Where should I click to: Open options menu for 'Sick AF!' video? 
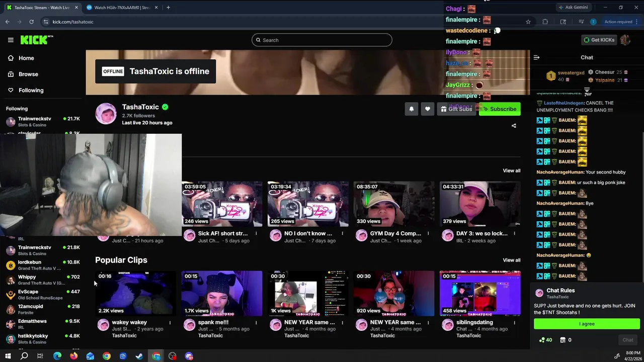(x=256, y=233)
